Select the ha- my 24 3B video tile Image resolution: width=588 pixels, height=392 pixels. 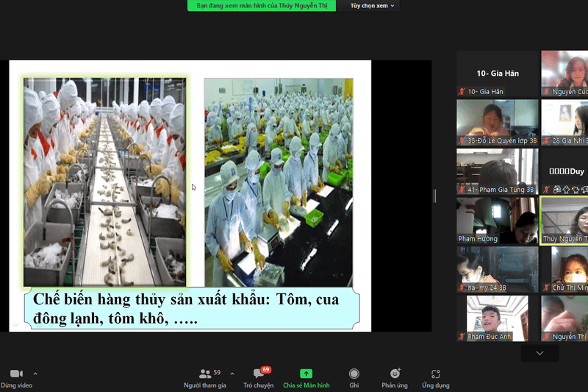point(497,269)
